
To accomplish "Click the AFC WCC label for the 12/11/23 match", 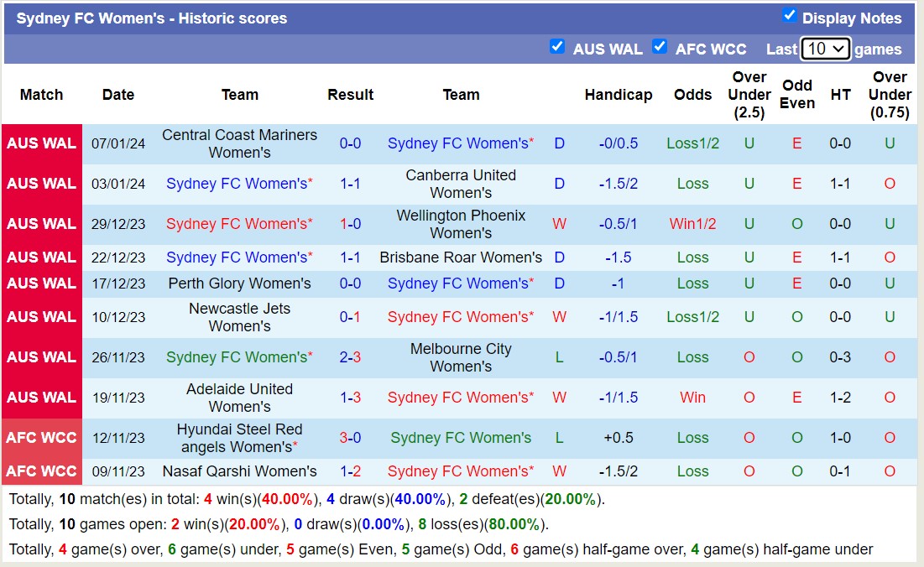I will [41, 438].
